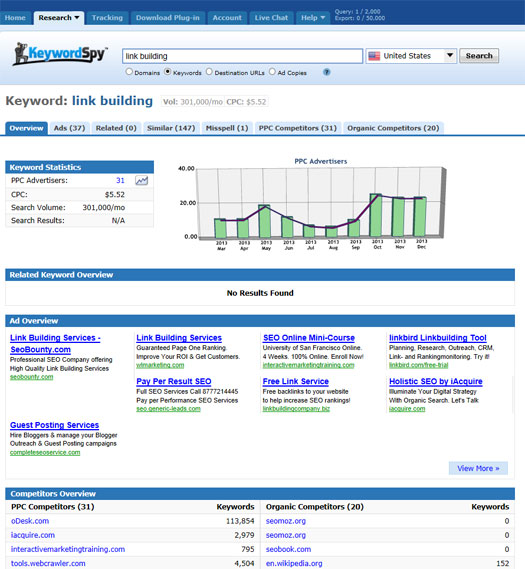This screenshot has height=569, width=525.
Task: Click the 113,854 keywords value for oDesk.com
Action: click(x=240, y=521)
